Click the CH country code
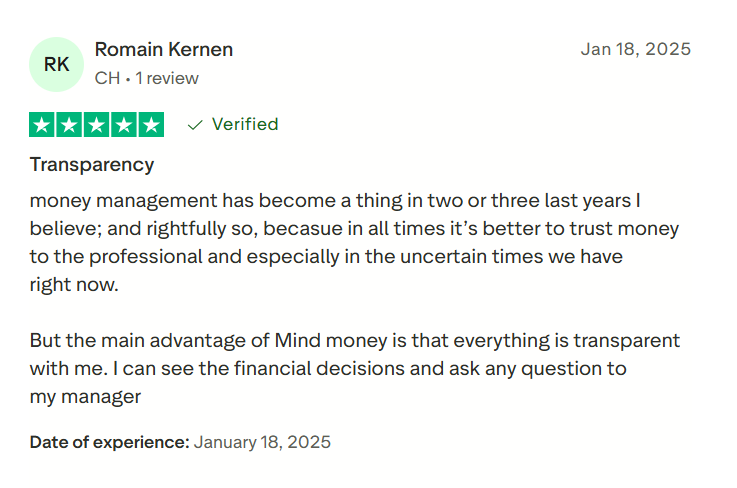Image resolution: width=737 pixels, height=488 pixels. pos(106,78)
